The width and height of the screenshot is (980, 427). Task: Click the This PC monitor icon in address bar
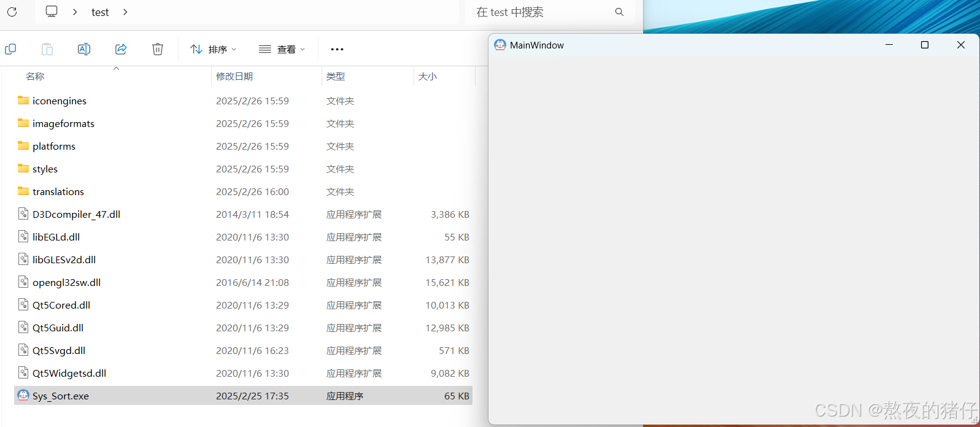(52, 12)
